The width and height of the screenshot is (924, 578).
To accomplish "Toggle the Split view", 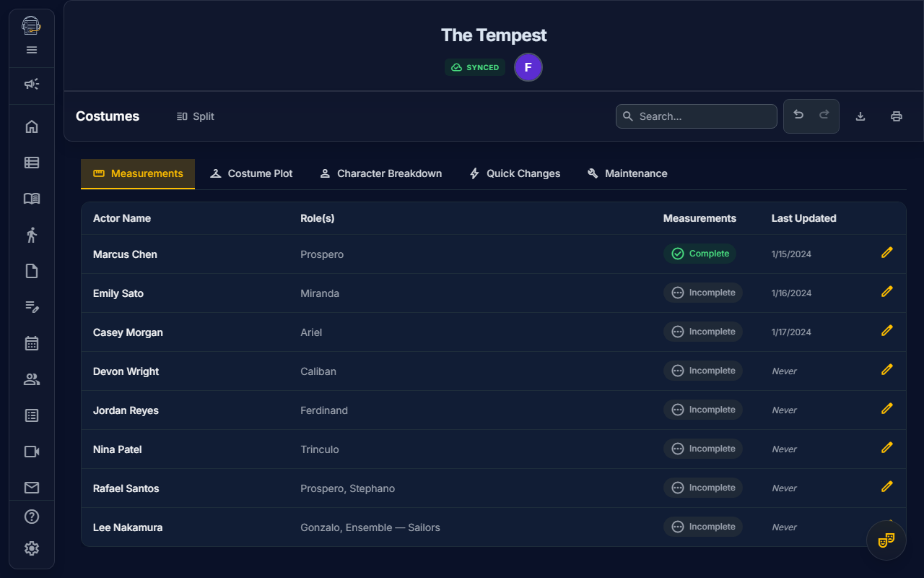I will click(196, 116).
